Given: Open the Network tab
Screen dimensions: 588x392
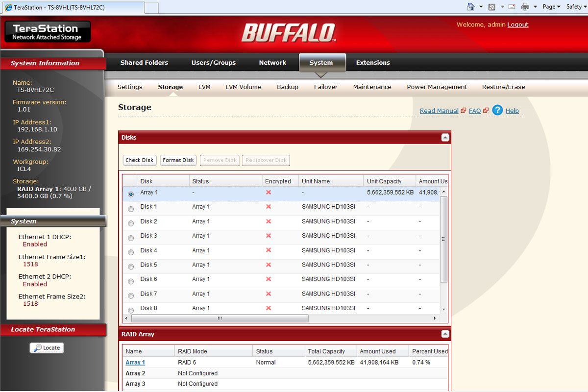Looking at the screenshot, I should (x=272, y=63).
